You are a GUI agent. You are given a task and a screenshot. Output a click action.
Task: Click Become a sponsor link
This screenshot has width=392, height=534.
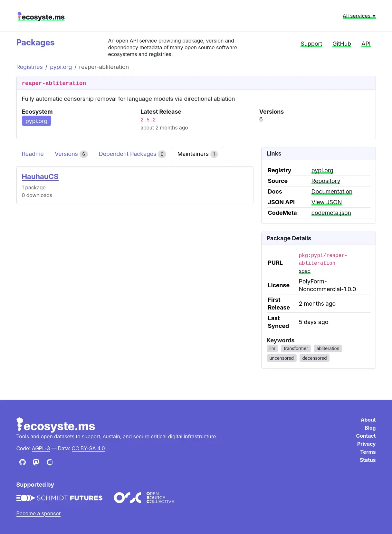click(38, 513)
